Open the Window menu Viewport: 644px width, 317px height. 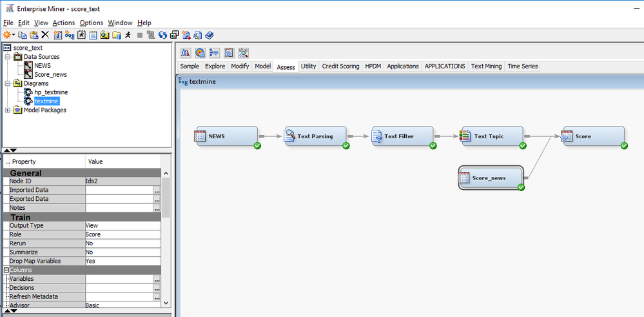120,23
